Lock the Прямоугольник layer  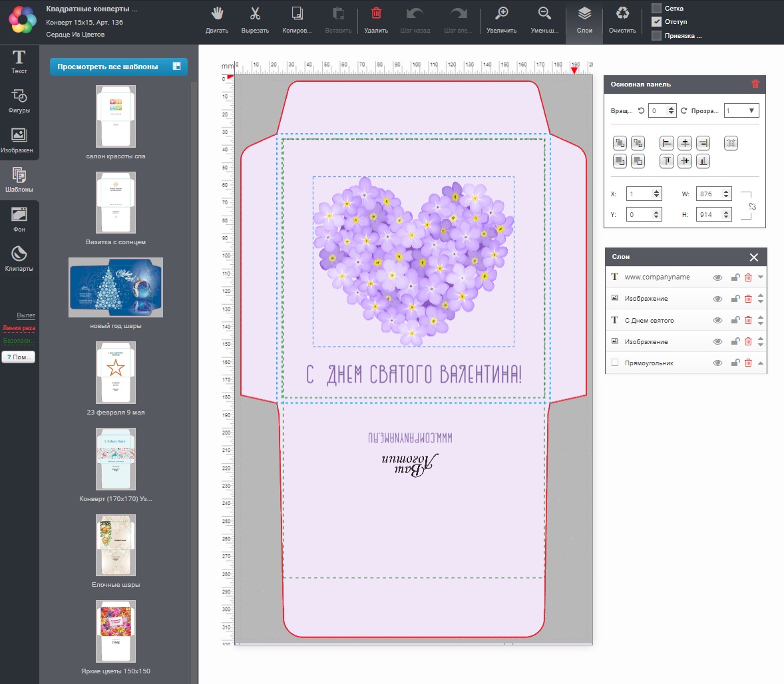[735, 363]
